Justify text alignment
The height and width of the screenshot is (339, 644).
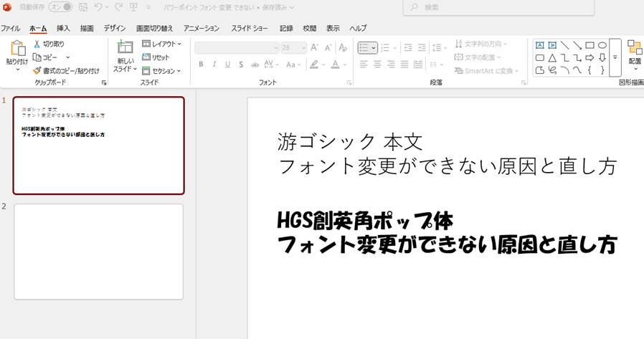(x=404, y=65)
